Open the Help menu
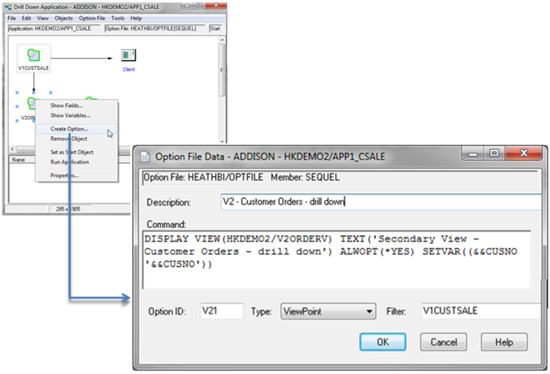Image resolution: width=550 pixels, height=374 pixels. pos(136,18)
